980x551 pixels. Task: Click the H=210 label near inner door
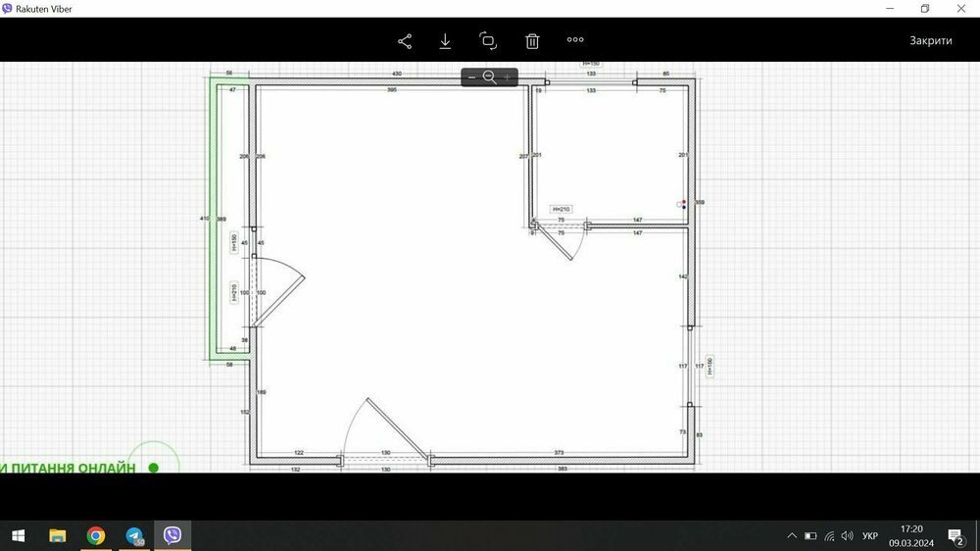562,209
